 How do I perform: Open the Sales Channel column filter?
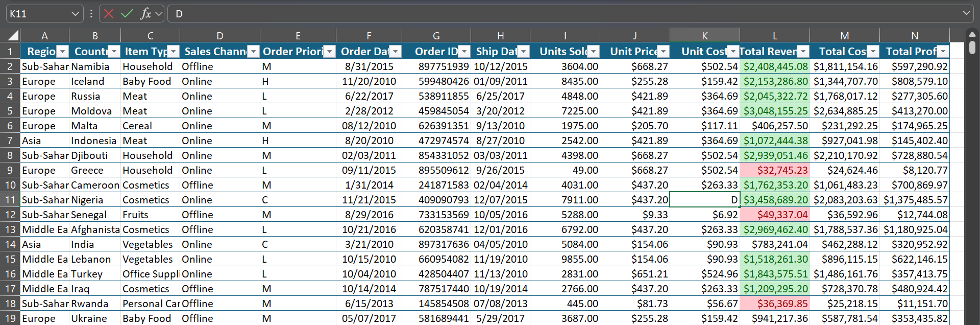253,52
